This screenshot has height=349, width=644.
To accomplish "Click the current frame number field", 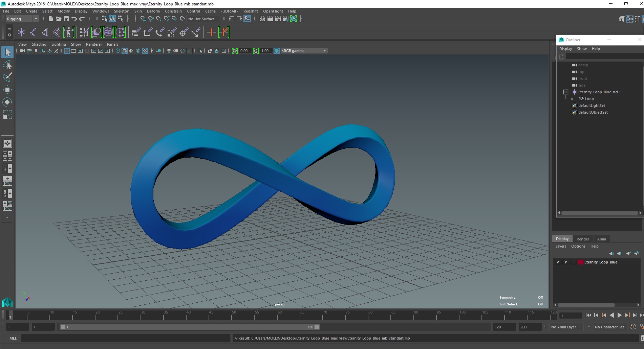I will coord(571,316).
